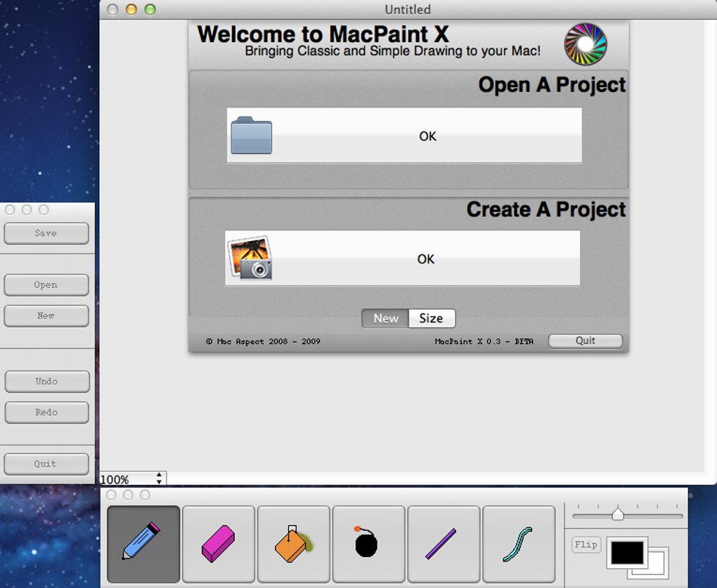This screenshot has width=717, height=588.
Task: Click the Redo button
Action: pyautogui.click(x=47, y=412)
